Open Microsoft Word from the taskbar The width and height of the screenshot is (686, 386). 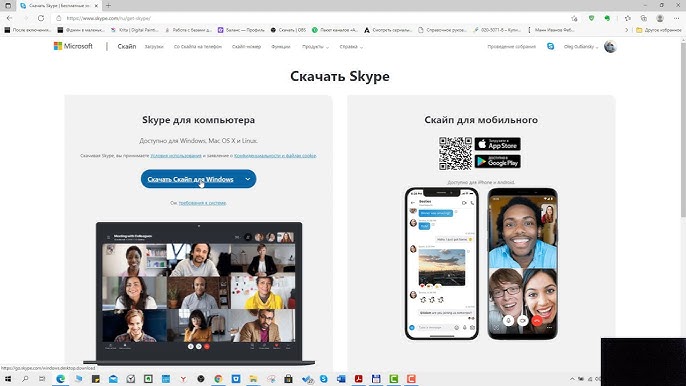(x=341, y=379)
